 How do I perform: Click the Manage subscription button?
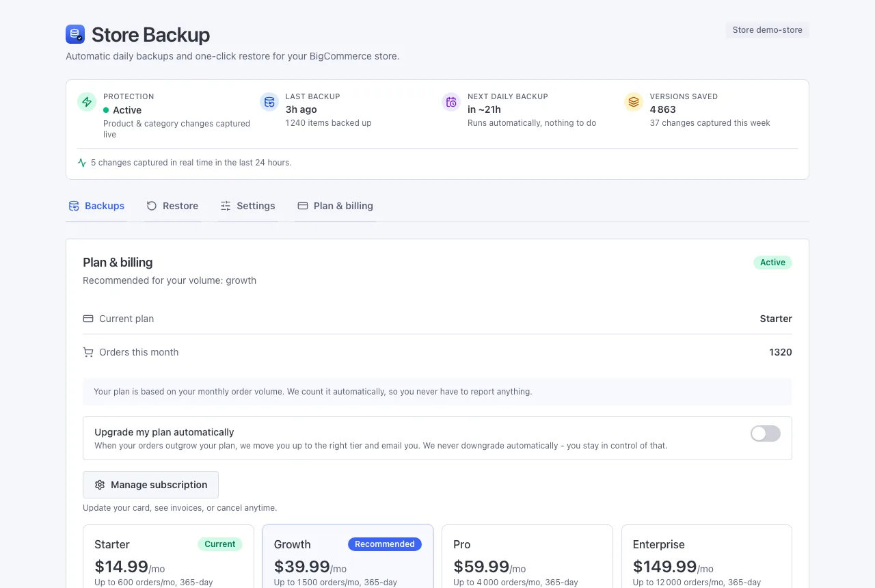point(150,485)
